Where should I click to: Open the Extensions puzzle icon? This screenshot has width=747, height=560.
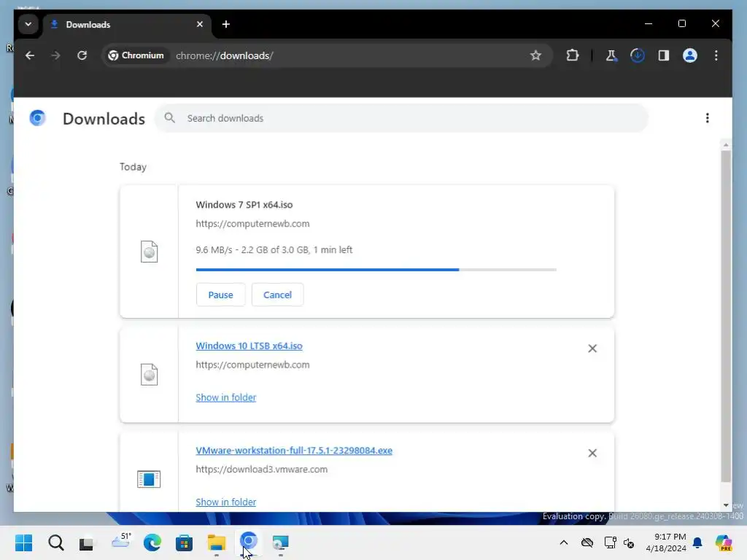pos(572,55)
